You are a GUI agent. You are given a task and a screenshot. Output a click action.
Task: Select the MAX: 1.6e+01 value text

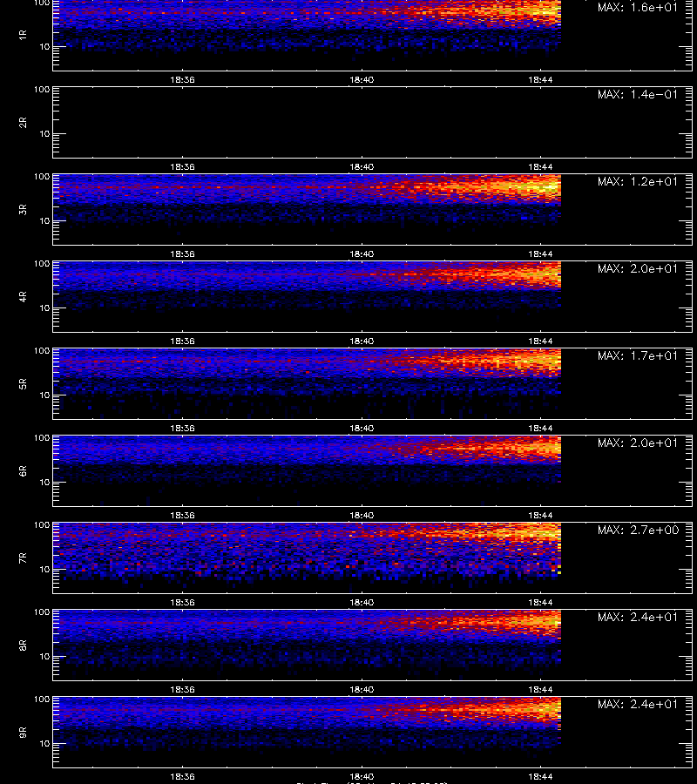tap(638, 8)
